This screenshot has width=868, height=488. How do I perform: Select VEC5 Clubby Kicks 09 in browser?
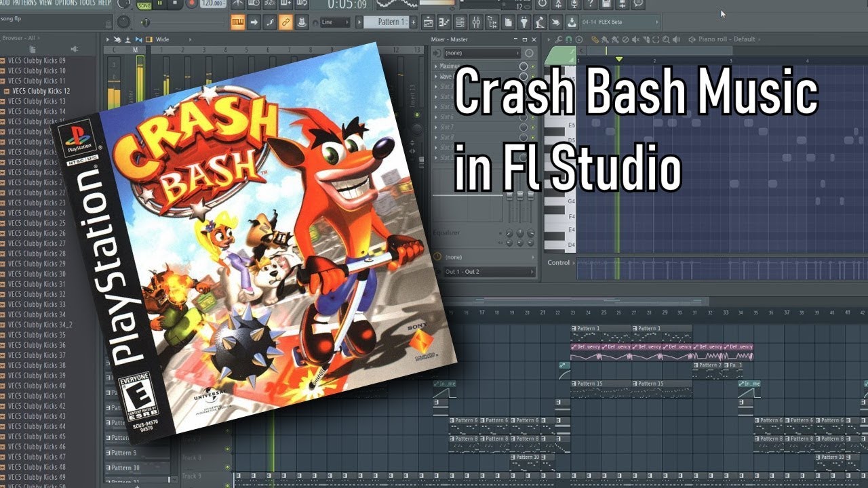click(37, 60)
